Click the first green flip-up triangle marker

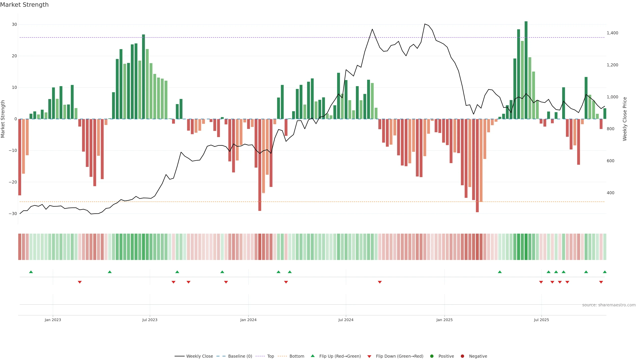[31, 272]
